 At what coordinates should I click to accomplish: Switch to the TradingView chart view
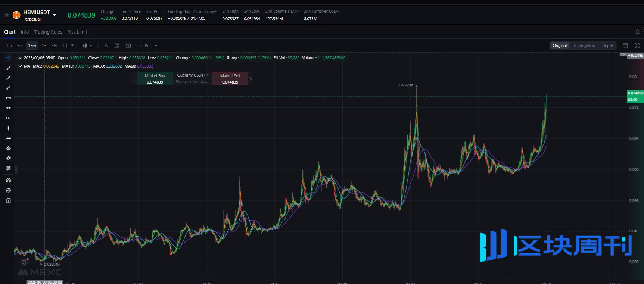tap(584, 46)
